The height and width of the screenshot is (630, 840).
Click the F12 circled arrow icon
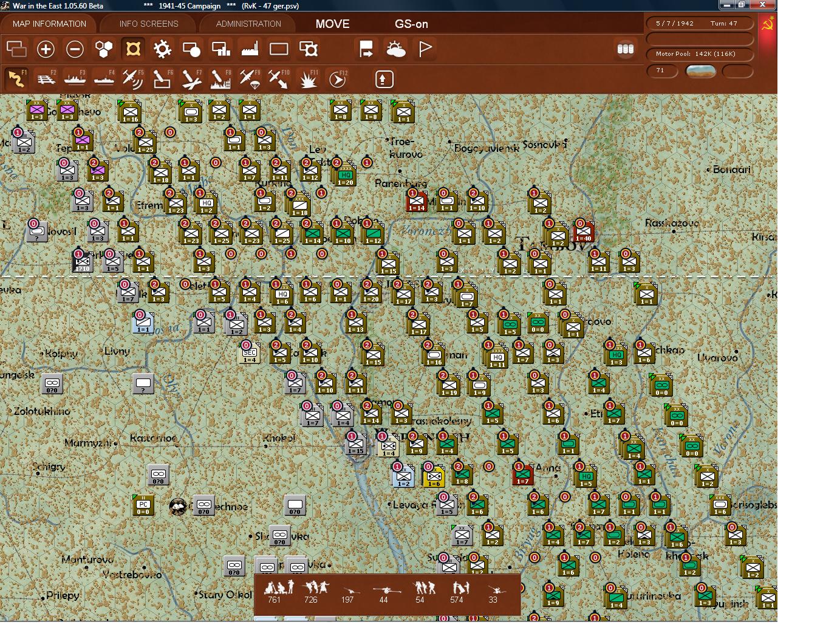click(337, 79)
